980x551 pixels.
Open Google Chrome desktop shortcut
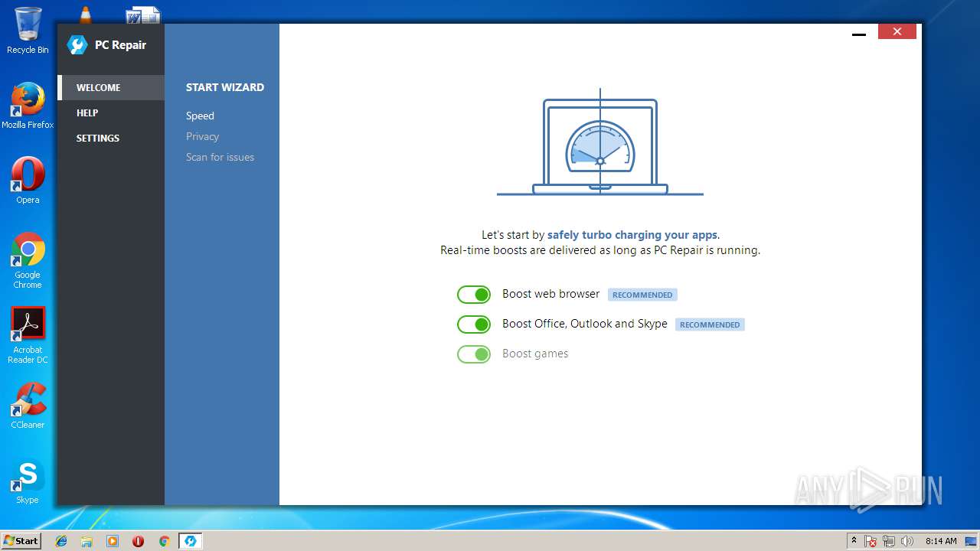click(x=28, y=260)
